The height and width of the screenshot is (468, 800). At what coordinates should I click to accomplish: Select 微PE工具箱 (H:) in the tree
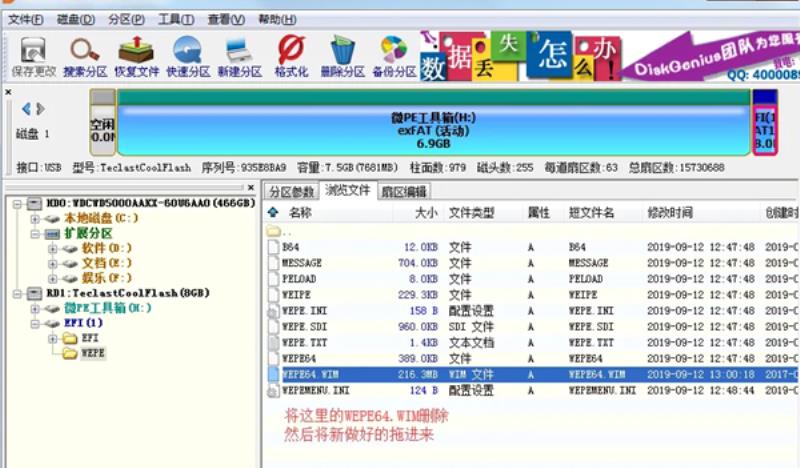click(108, 308)
